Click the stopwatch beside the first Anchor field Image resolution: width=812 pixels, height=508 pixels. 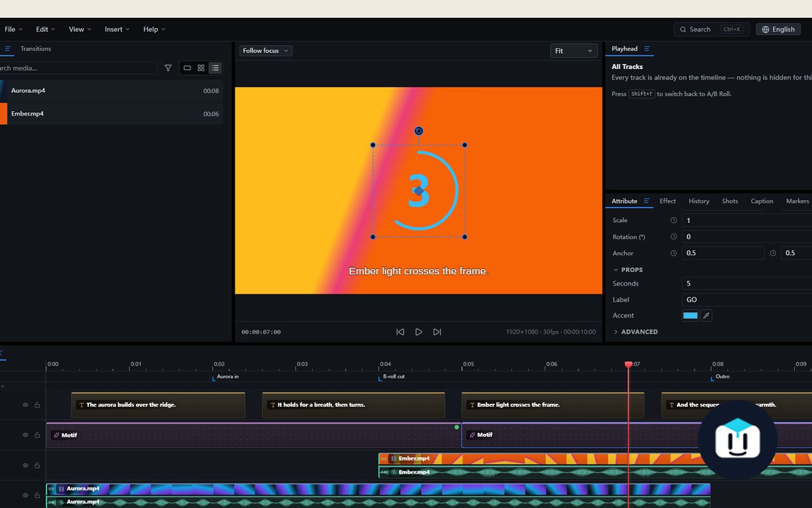pos(674,253)
